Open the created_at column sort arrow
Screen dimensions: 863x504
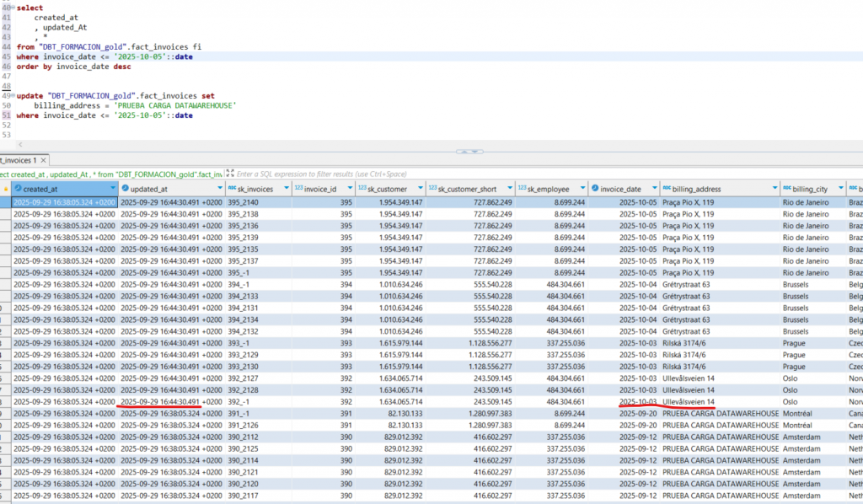click(x=112, y=189)
